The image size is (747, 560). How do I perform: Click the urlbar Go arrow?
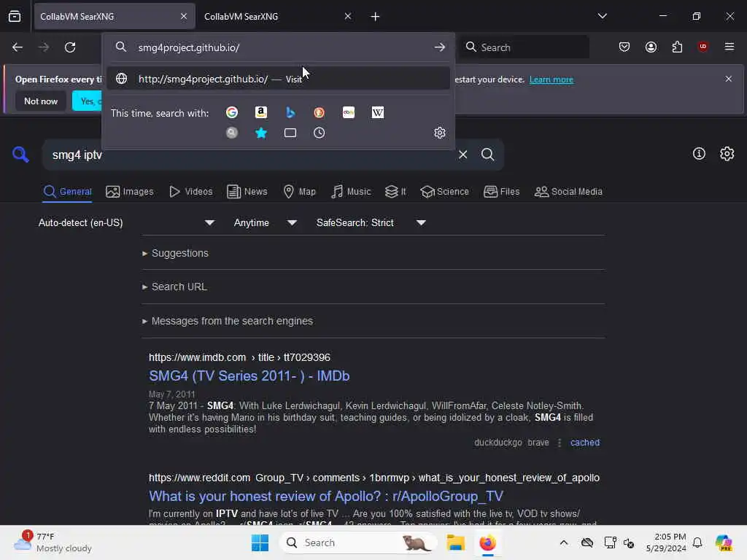click(x=440, y=47)
